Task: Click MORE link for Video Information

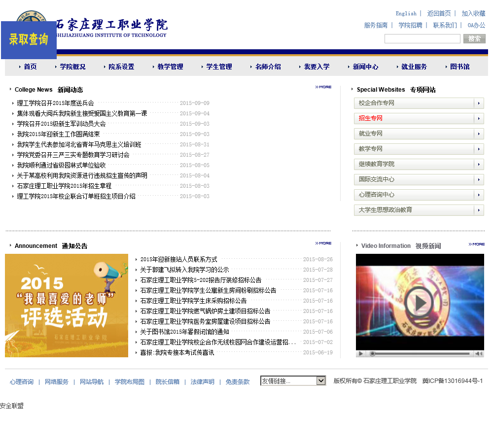Action: click(477, 244)
